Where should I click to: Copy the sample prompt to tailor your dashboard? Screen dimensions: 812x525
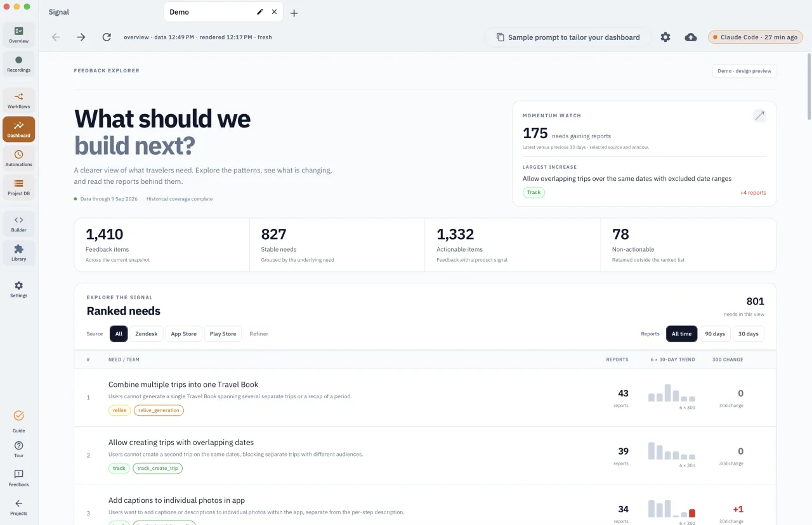click(568, 37)
